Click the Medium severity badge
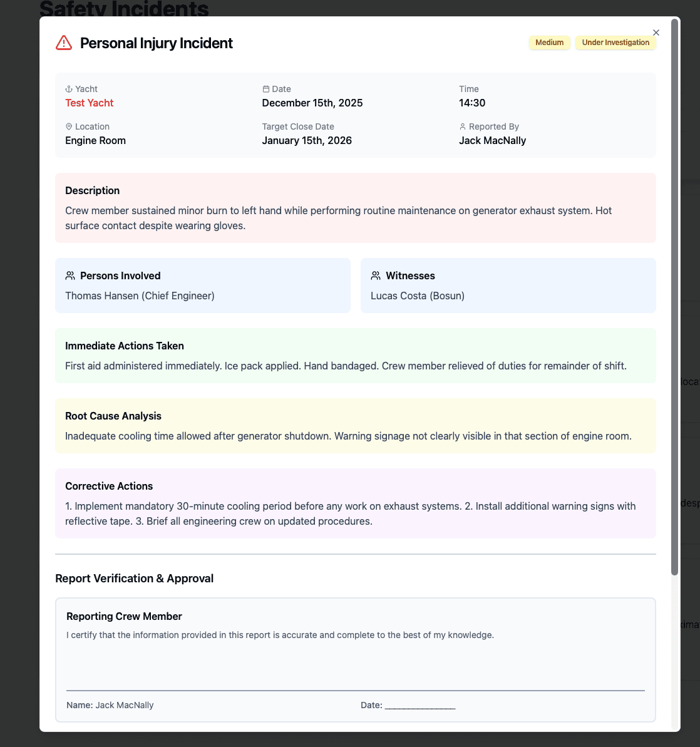This screenshot has width=700, height=747. click(x=549, y=43)
